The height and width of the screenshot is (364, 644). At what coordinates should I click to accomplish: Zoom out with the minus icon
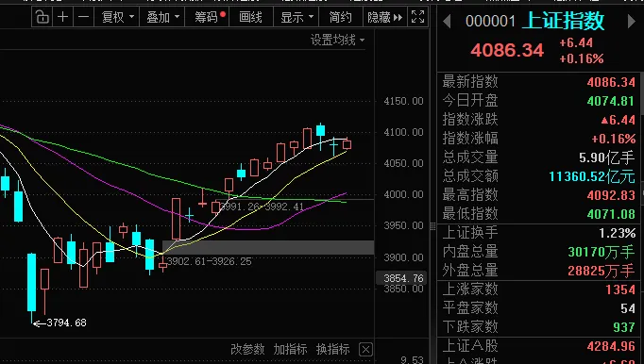[83, 17]
